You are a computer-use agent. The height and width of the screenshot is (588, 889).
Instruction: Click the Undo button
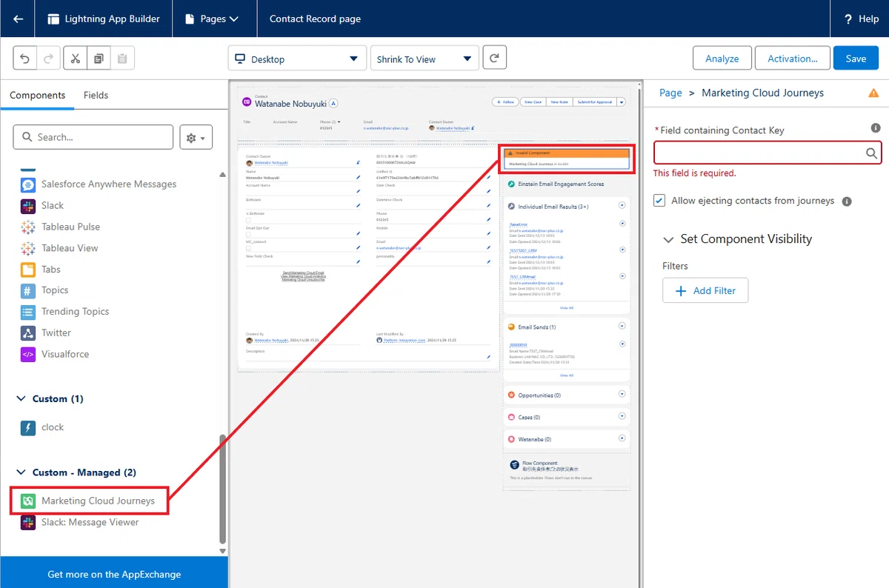(x=25, y=59)
